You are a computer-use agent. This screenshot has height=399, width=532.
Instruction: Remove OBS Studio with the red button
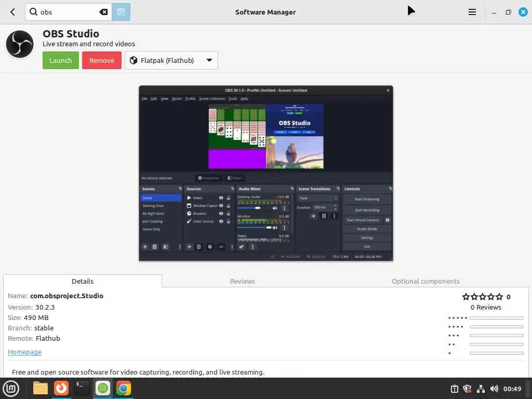[102, 60]
